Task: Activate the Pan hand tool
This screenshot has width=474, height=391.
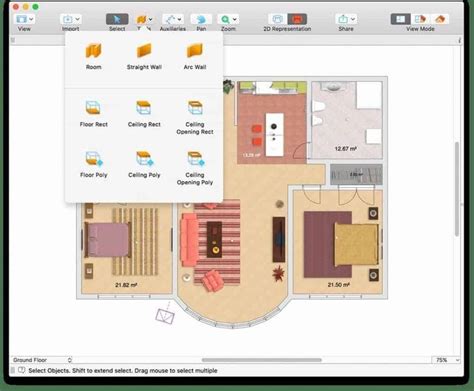Action: pyautogui.click(x=201, y=19)
